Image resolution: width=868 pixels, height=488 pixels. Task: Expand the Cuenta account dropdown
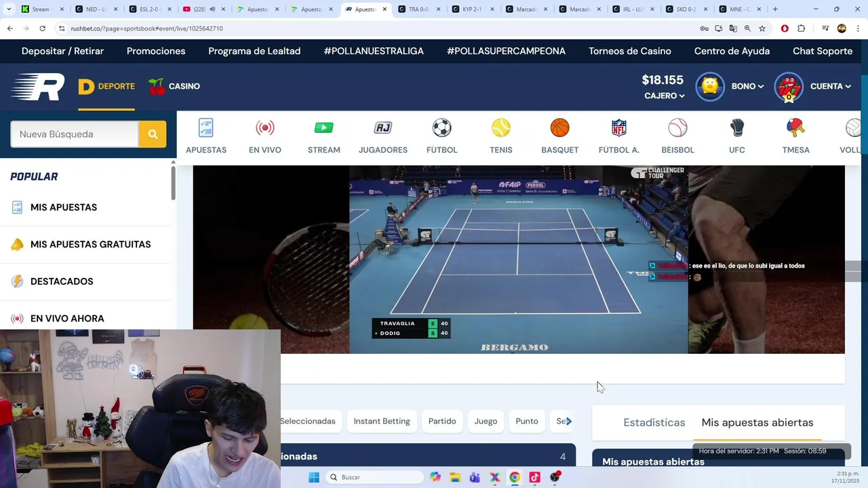(x=831, y=86)
